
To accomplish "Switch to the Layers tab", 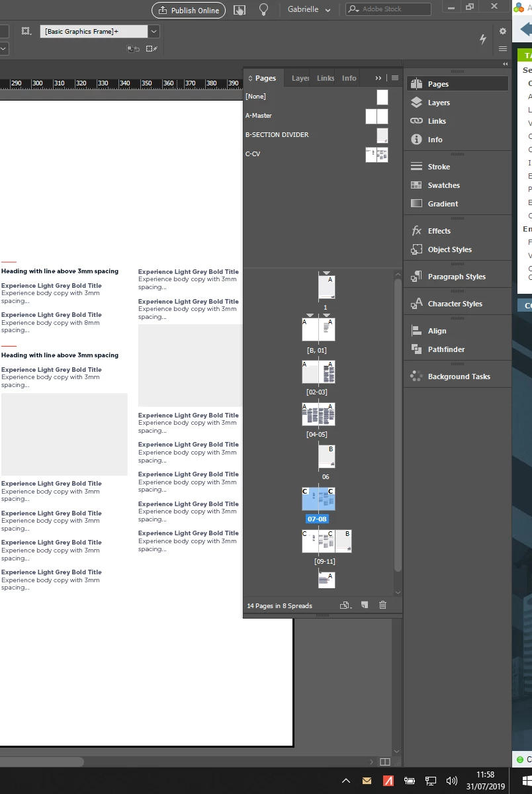I will click(300, 78).
